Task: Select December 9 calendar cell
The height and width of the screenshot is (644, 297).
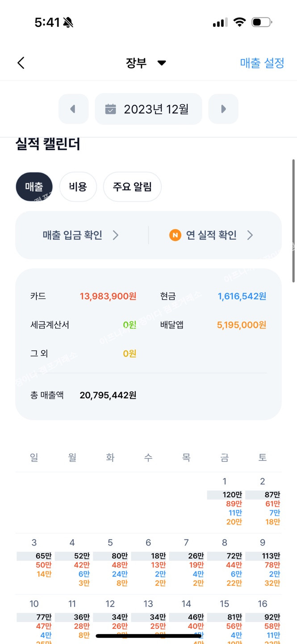Action: [263, 563]
